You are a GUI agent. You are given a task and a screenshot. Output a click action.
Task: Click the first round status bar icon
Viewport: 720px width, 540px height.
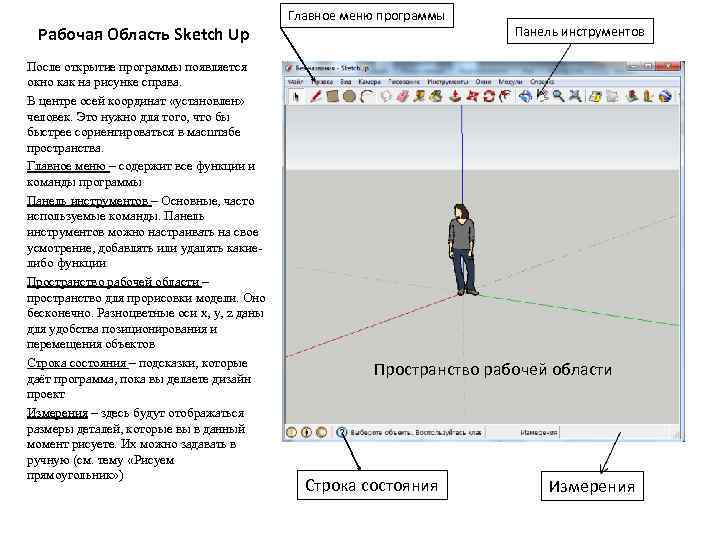291,432
